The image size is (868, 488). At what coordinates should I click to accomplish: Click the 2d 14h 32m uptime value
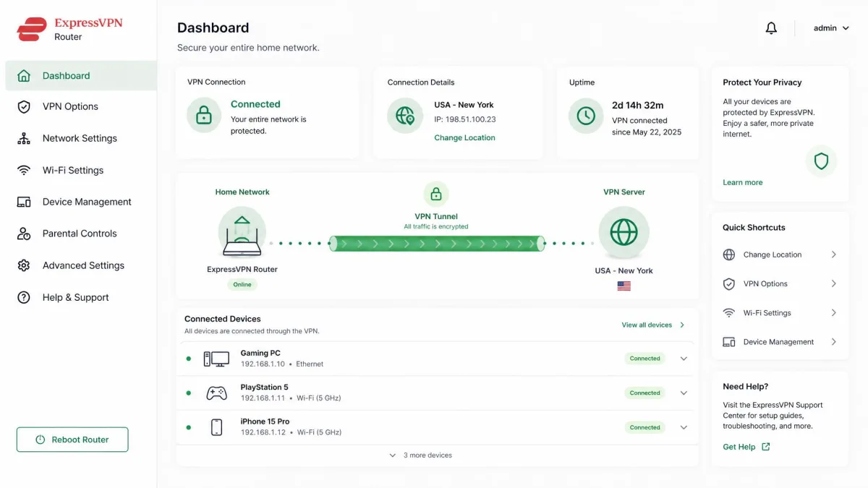[x=637, y=105]
